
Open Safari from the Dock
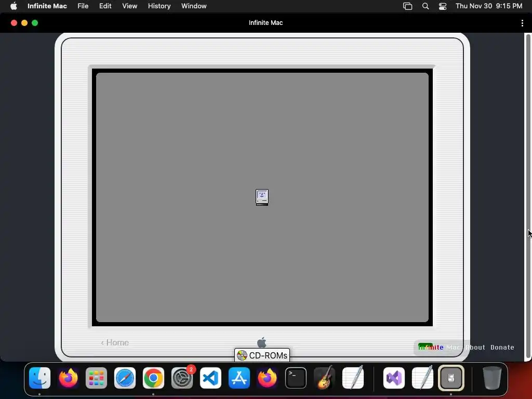[125, 378]
